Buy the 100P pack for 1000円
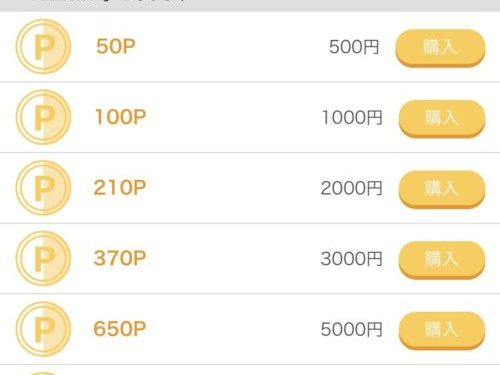500x375 pixels. point(442,118)
